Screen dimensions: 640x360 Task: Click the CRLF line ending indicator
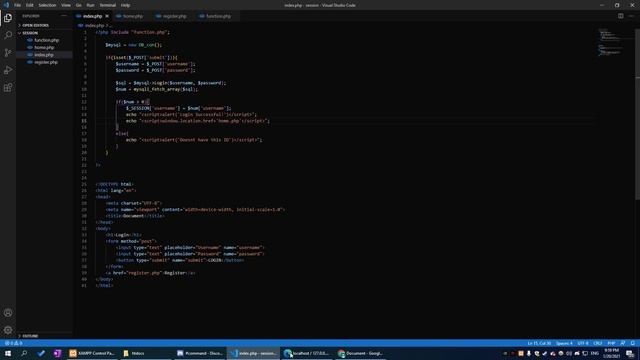[598, 343]
